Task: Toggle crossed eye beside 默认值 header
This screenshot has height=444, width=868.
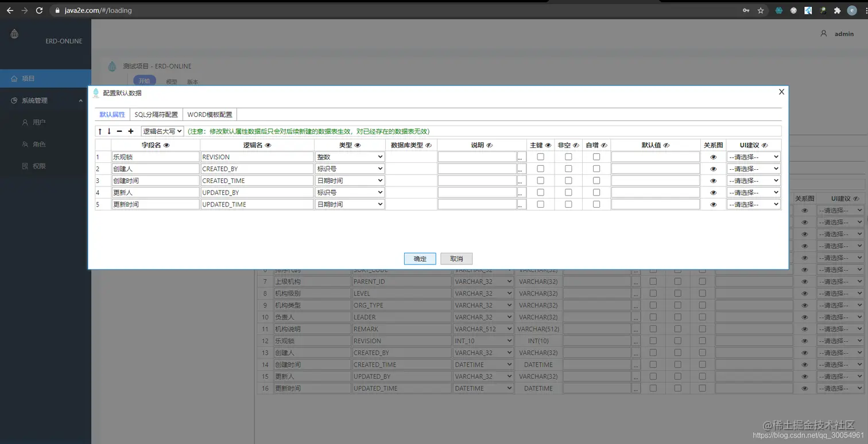Action: tap(666, 146)
